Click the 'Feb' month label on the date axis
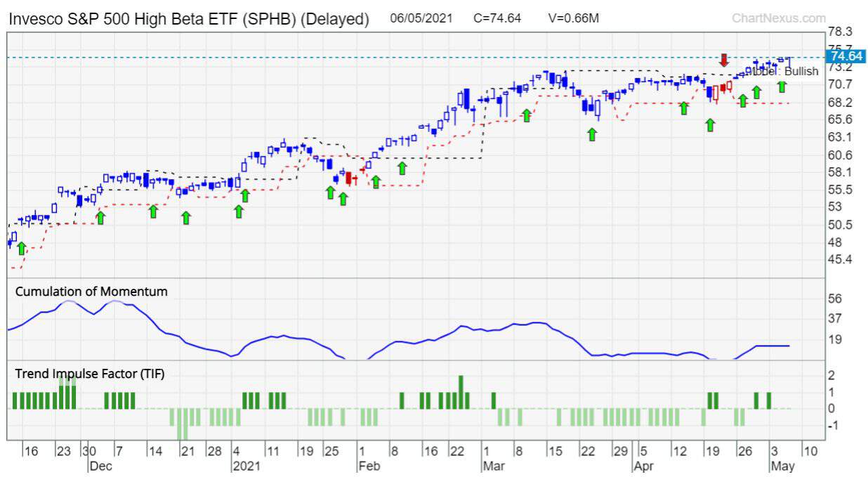The height and width of the screenshot is (477, 868). [369, 466]
